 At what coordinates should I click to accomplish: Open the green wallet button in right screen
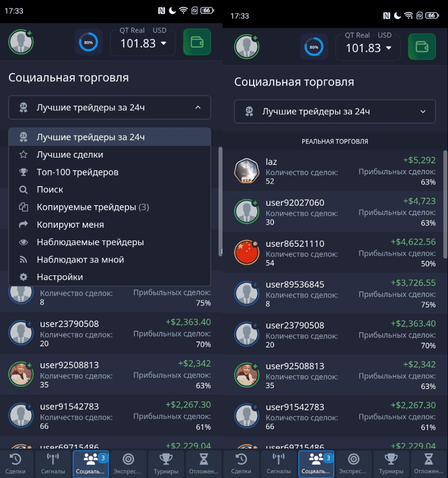click(422, 47)
